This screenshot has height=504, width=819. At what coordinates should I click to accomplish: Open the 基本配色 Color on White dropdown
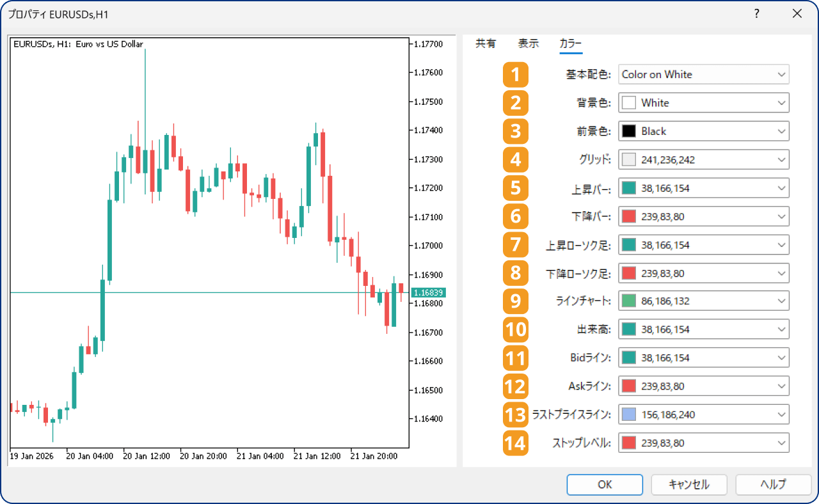(703, 74)
